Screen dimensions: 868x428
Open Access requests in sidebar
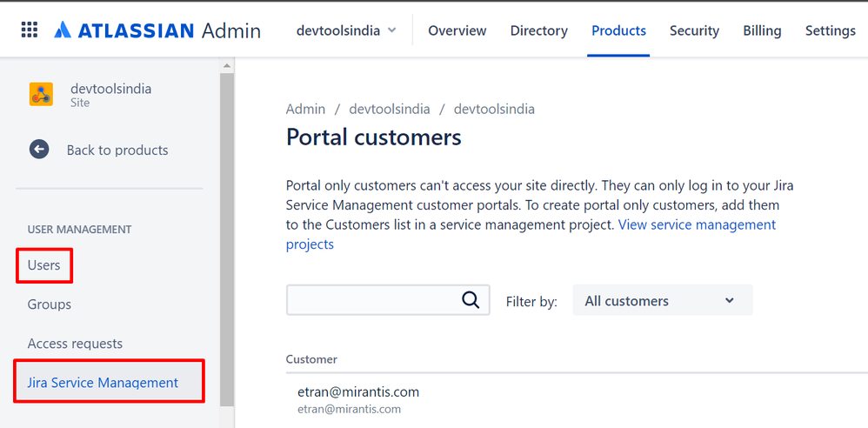75,344
